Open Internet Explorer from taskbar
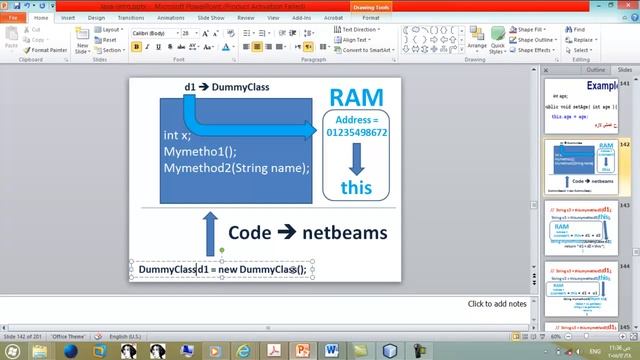 click(x=244, y=351)
